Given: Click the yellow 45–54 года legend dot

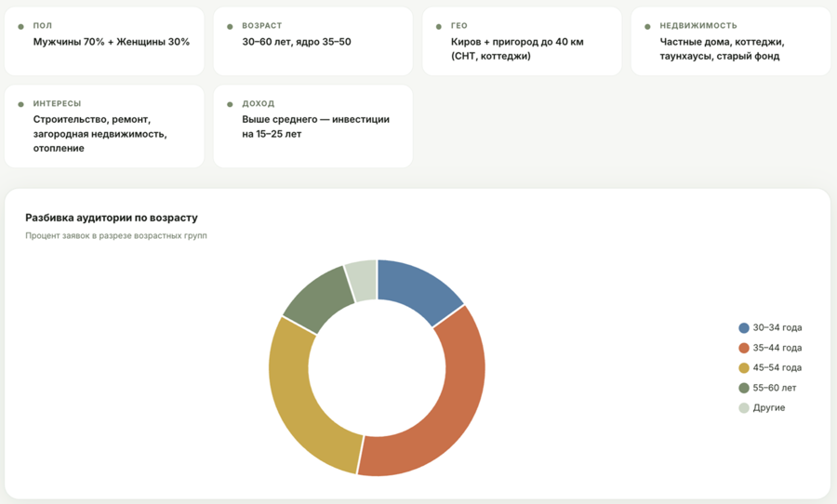Looking at the screenshot, I should click(744, 368).
